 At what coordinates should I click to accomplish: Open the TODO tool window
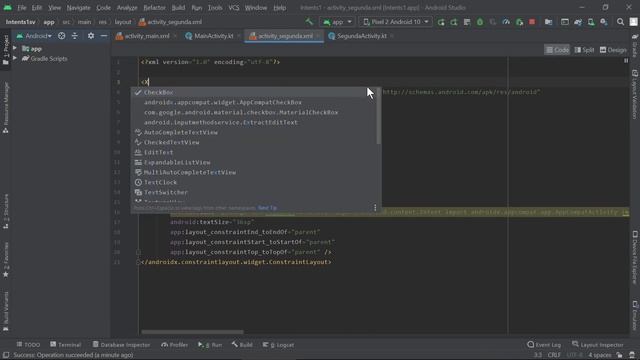28,345
